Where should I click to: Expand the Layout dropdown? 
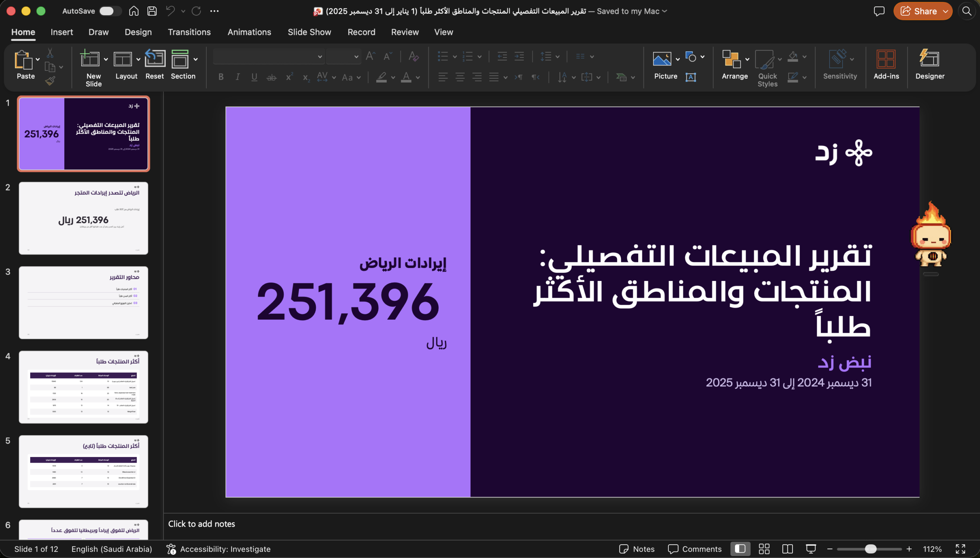pyautogui.click(x=138, y=59)
